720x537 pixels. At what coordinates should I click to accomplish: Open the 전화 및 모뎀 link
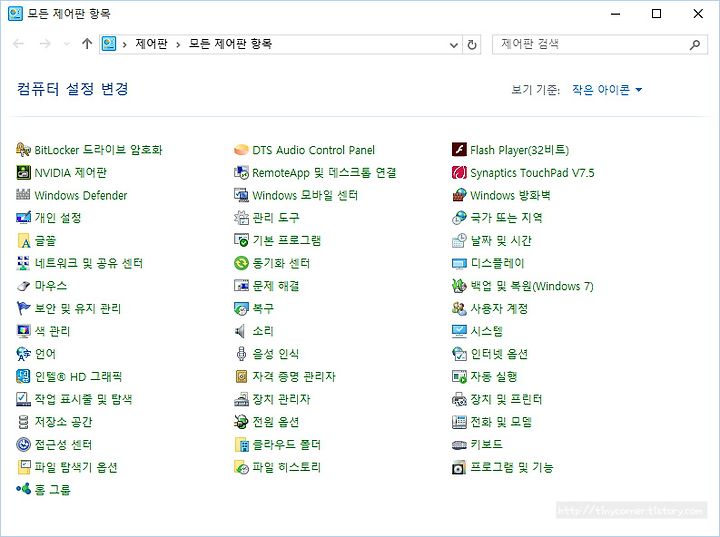pos(501,422)
